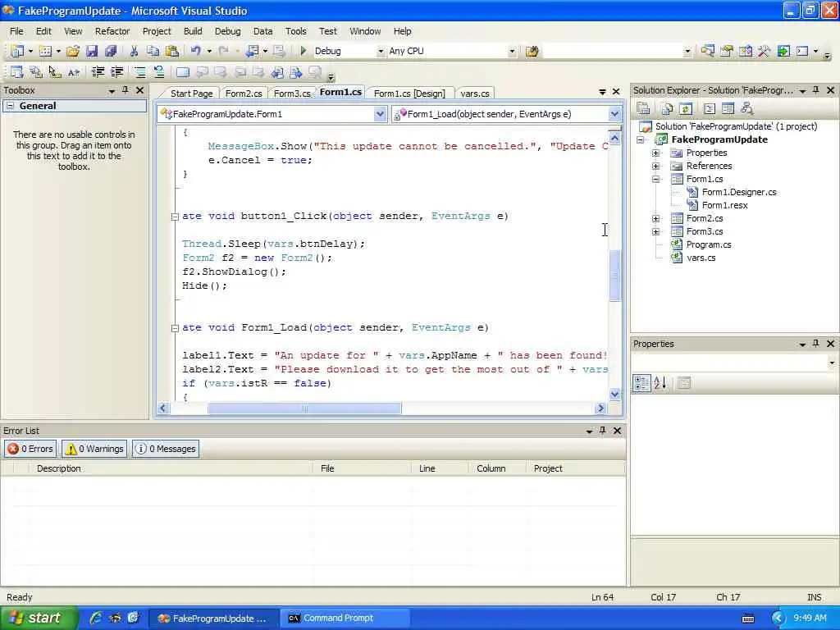Click the Open File toolbar icon

(x=73, y=52)
